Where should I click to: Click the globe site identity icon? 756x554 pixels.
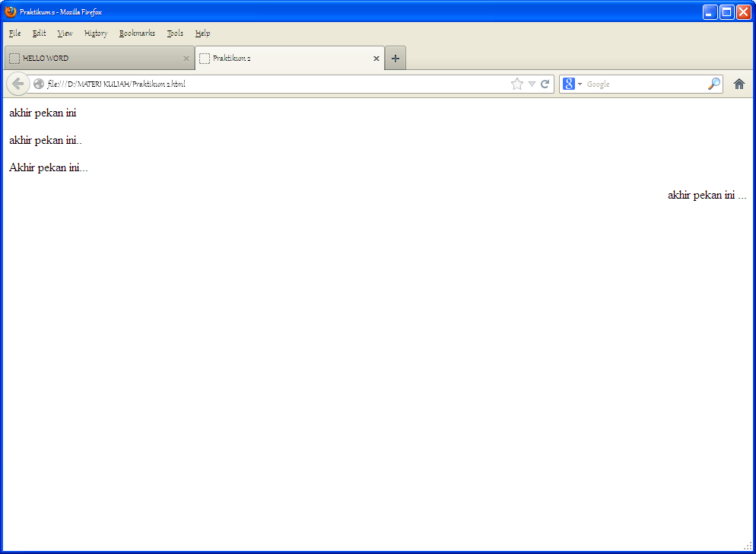pos(39,84)
